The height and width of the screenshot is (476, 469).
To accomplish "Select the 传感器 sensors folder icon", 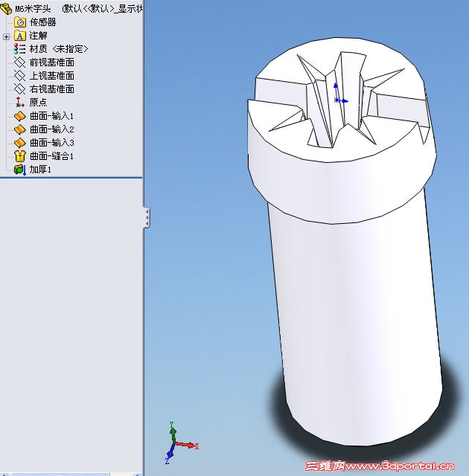I will [x=20, y=22].
